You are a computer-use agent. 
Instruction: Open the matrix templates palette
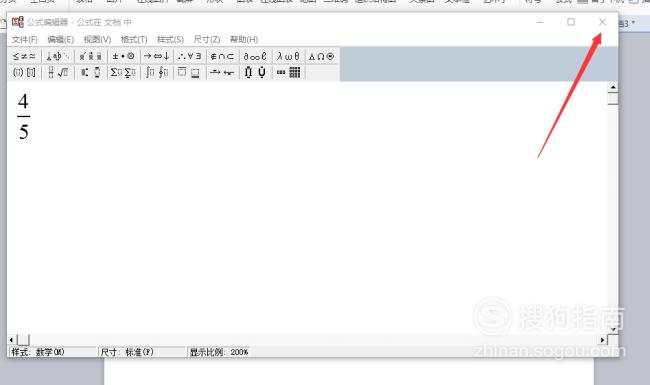click(x=289, y=73)
